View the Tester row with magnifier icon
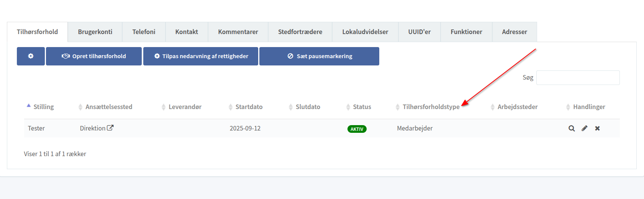644x199 pixels. point(572,129)
